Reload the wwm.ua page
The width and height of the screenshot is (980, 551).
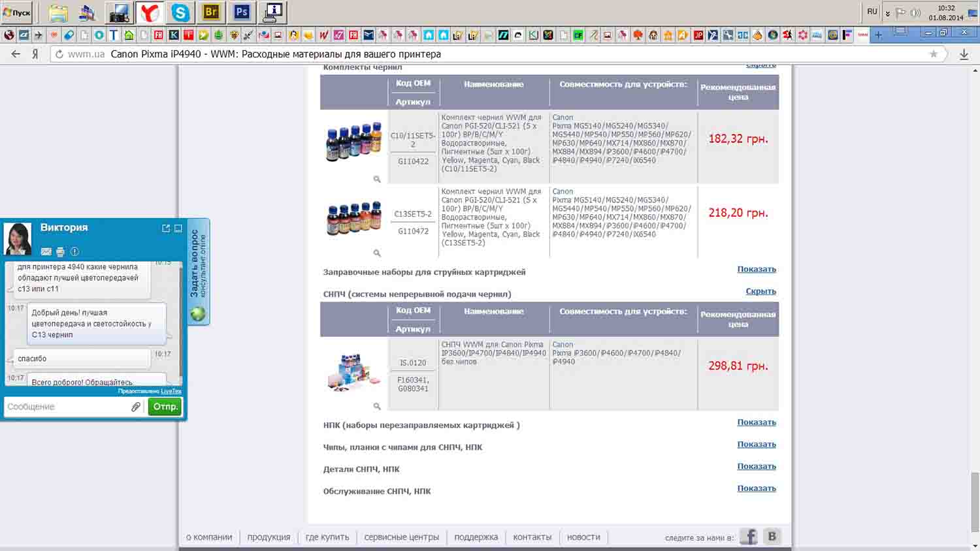coord(59,54)
